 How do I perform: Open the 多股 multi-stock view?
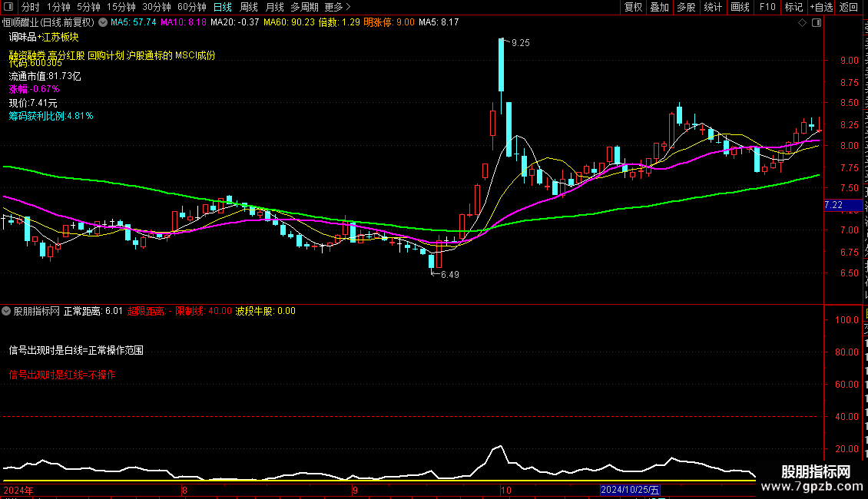(687, 7)
